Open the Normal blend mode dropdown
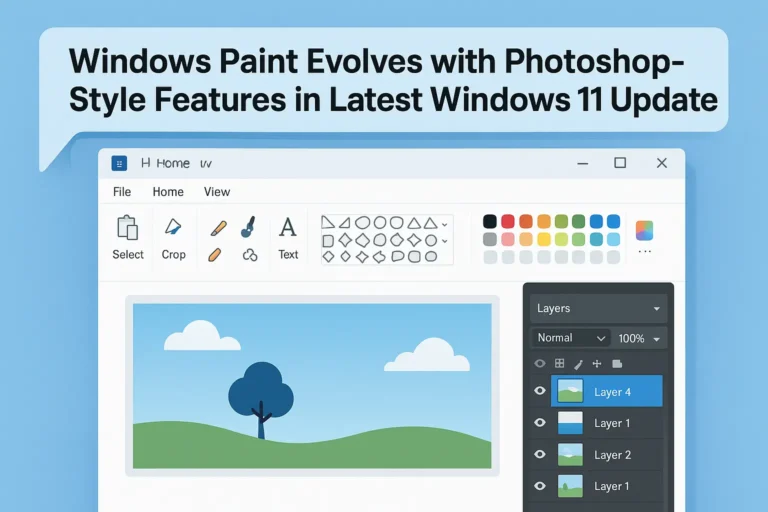The height and width of the screenshot is (512, 768). (571, 338)
